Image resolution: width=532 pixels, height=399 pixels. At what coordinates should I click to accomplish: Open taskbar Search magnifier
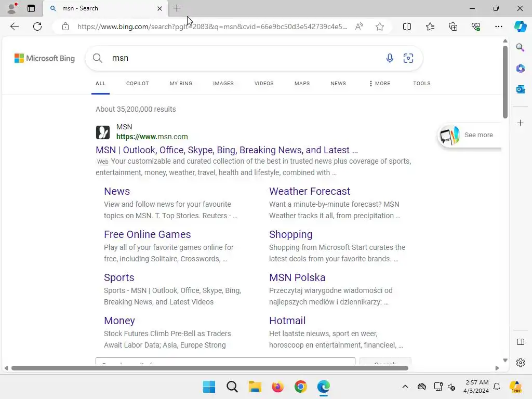click(232, 387)
